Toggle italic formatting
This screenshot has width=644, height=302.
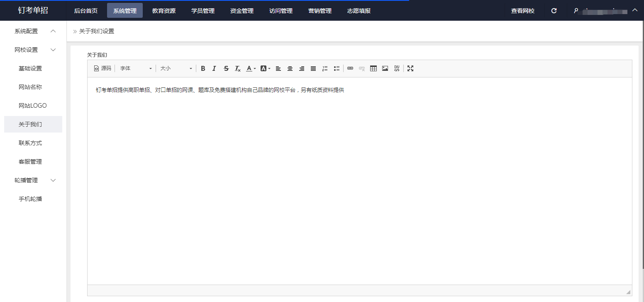[214, 68]
